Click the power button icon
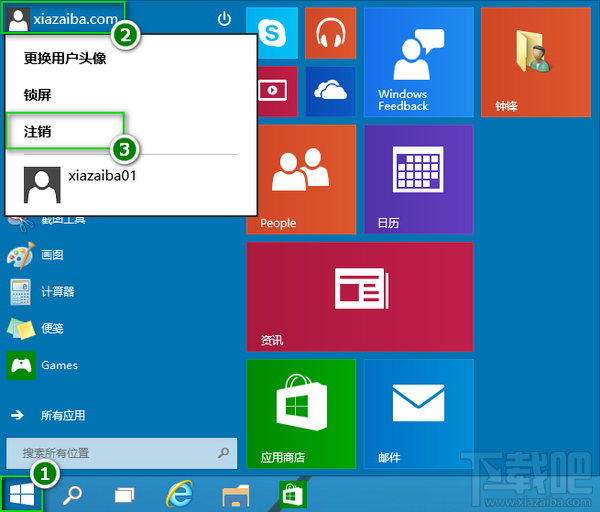Screen dimensions: 600x512 pos(224,19)
